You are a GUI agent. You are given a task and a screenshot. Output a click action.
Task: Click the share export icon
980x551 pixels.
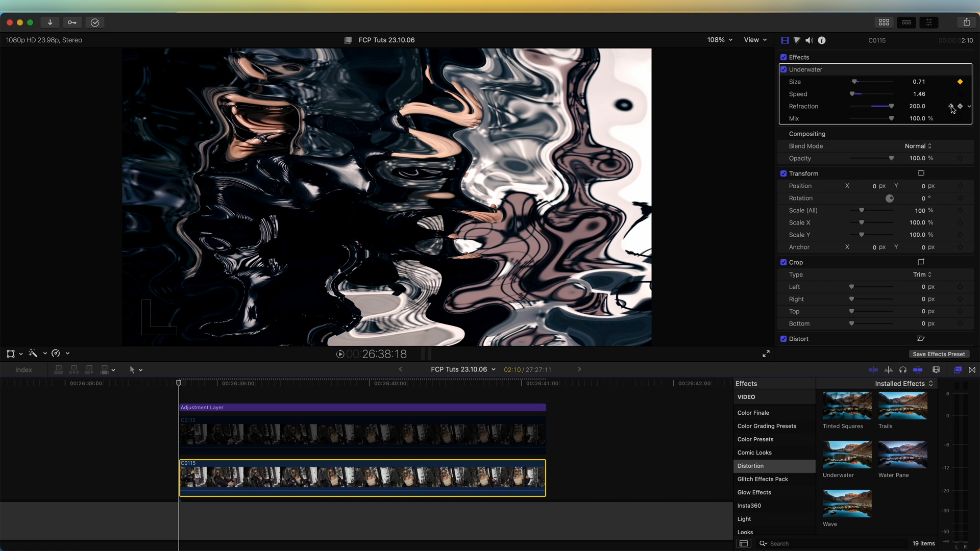coord(967,22)
